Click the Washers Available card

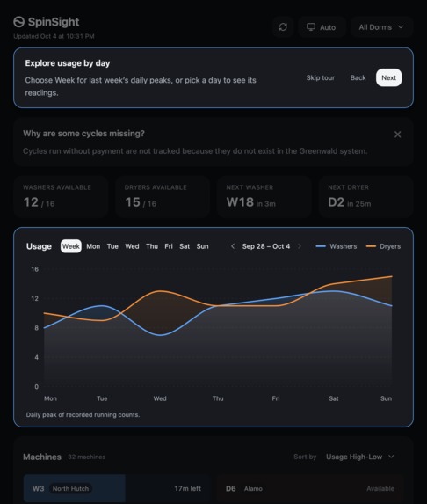[x=61, y=196]
